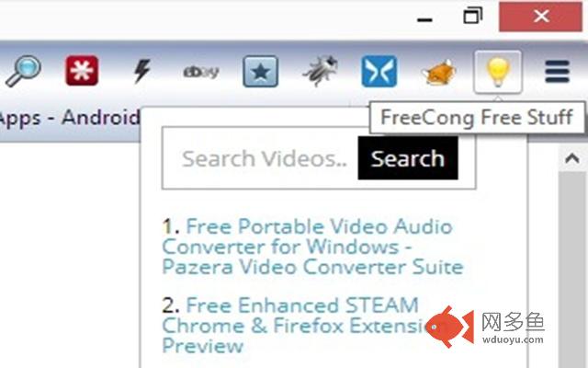Click the lightning bolt extension icon
The width and height of the screenshot is (588, 368).
click(141, 71)
